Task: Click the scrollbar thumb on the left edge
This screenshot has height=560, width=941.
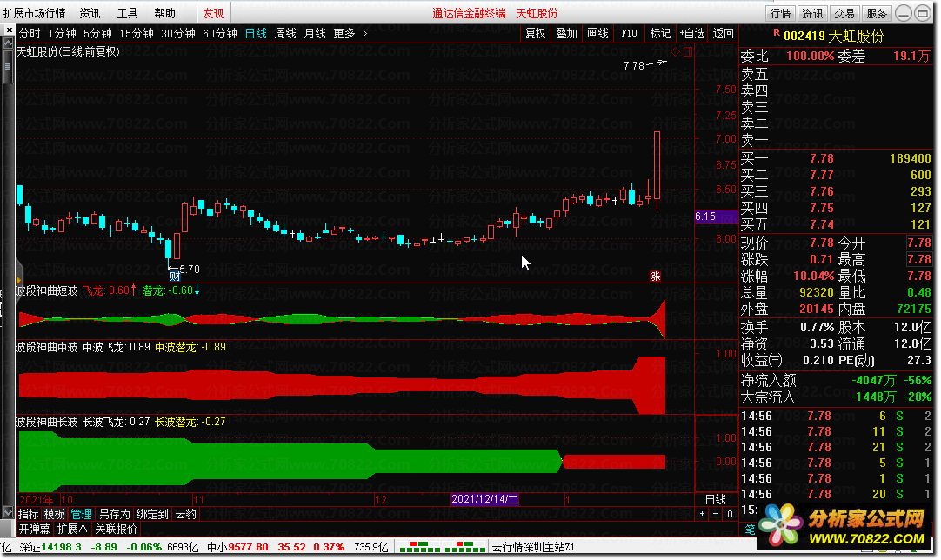Action: tap(8, 69)
